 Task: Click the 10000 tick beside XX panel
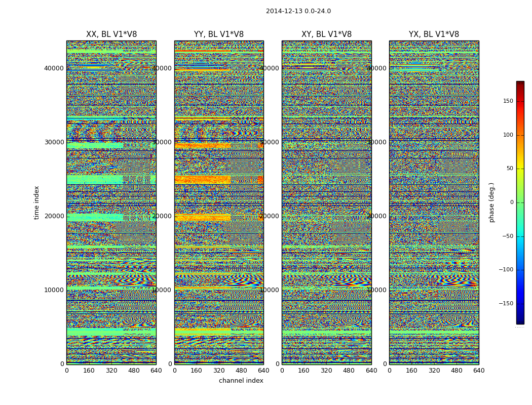(x=54, y=290)
